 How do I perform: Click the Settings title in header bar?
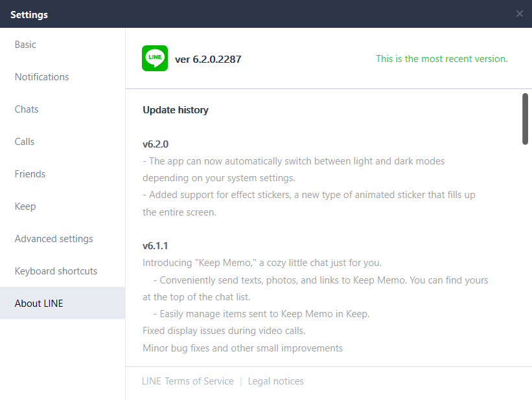[29, 15]
